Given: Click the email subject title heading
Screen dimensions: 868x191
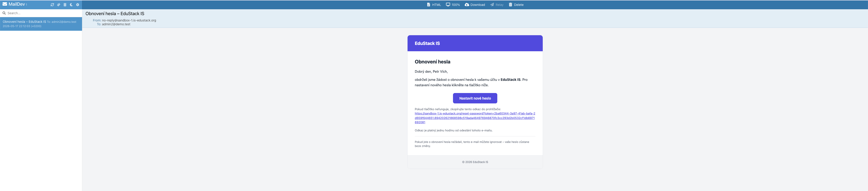Looking at the screenshot, I should (115, 14).
